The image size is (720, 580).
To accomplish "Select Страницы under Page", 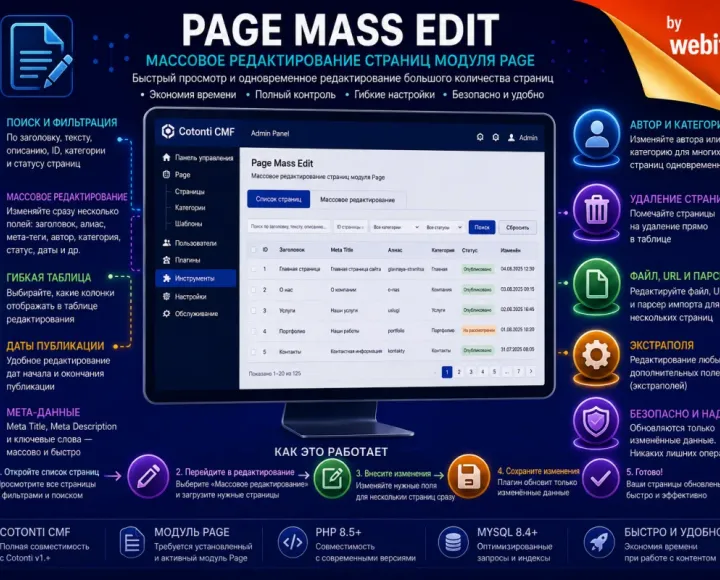I will (x=190, y=191).
